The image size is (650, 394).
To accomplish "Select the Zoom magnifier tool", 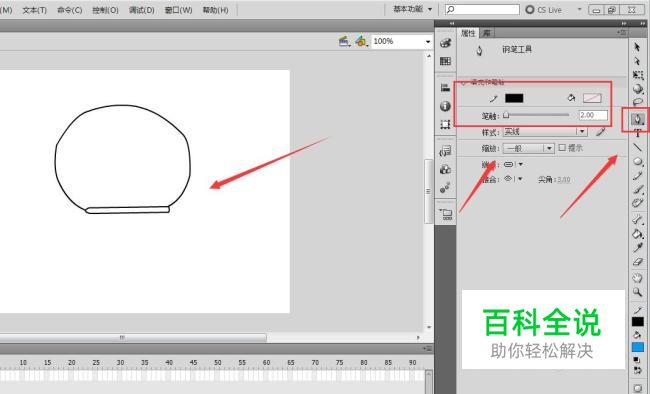I will pos(638,292).
